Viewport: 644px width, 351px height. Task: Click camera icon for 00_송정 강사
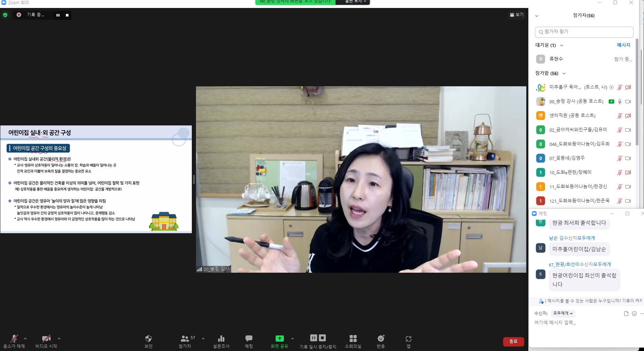(x=628, y=102)
